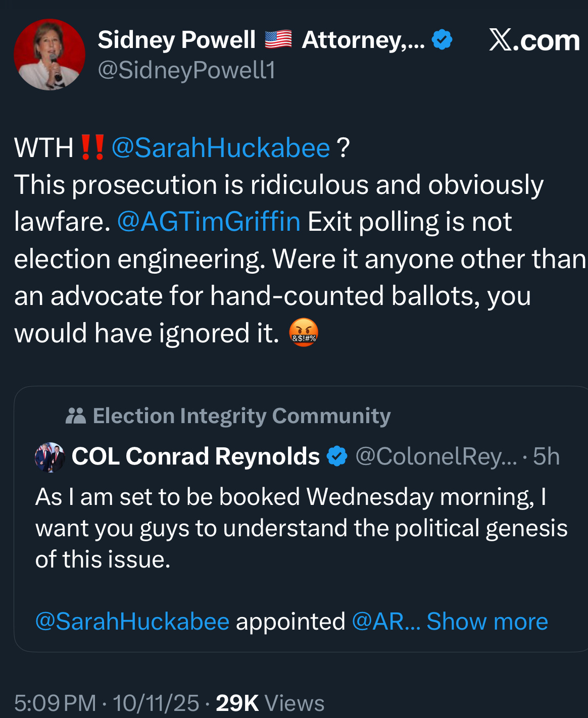
Task: Click Sidney Powell's verified badge
Action: point(443,40)
